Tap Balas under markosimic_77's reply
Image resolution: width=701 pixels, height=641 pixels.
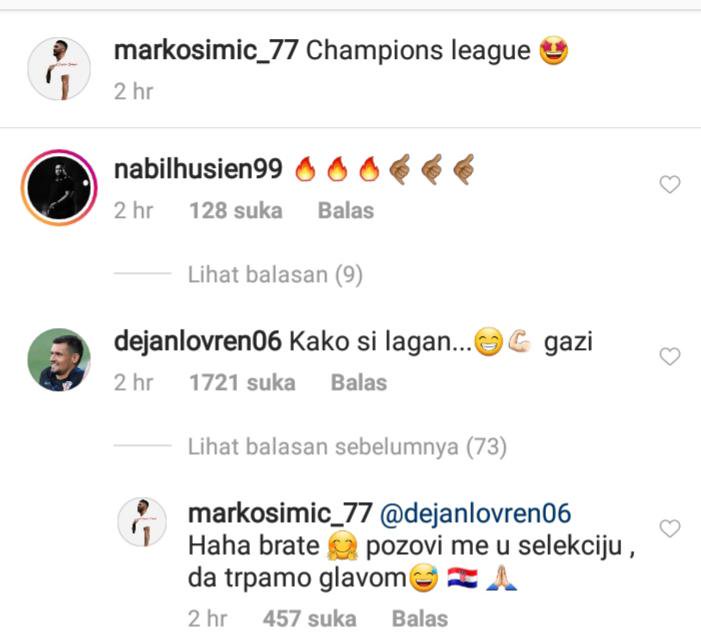click(420, 619)
